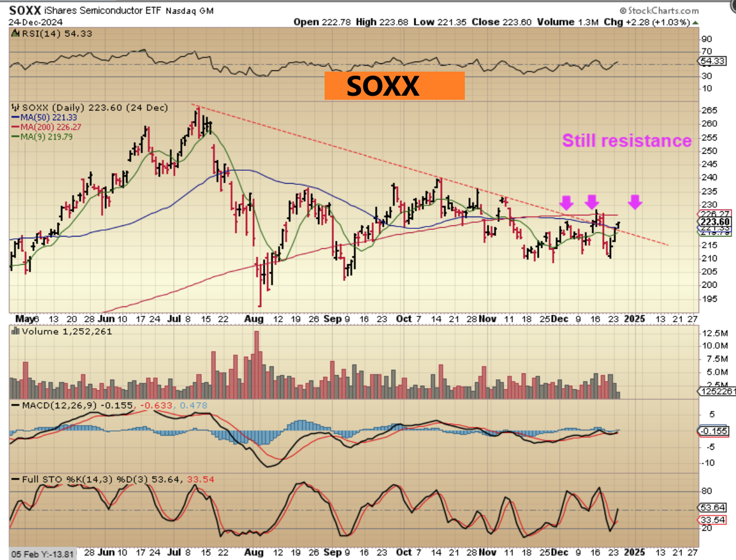Click the 'High 223.68' header value
The image size is (736, 560).
pos(381,22)
